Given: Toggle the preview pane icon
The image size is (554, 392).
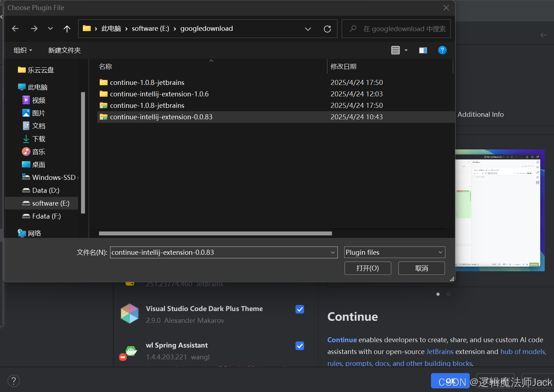Looking at the screenshot, I should coord(423,50).
